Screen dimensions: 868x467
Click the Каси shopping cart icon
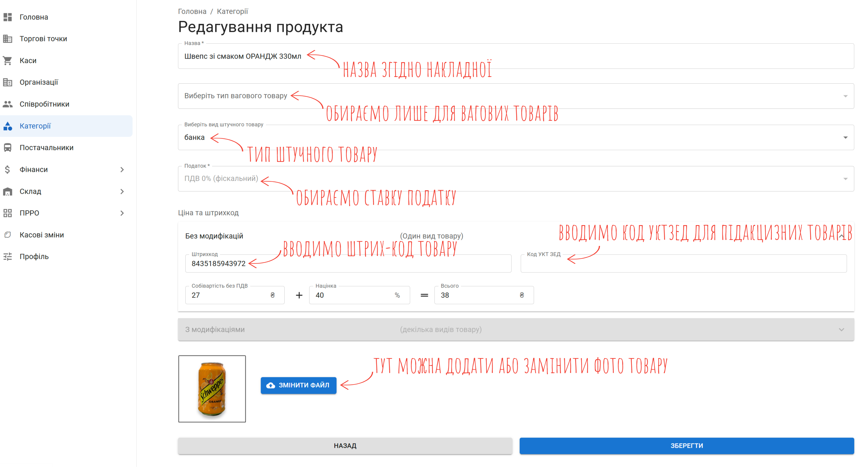(x=7, y=61)
